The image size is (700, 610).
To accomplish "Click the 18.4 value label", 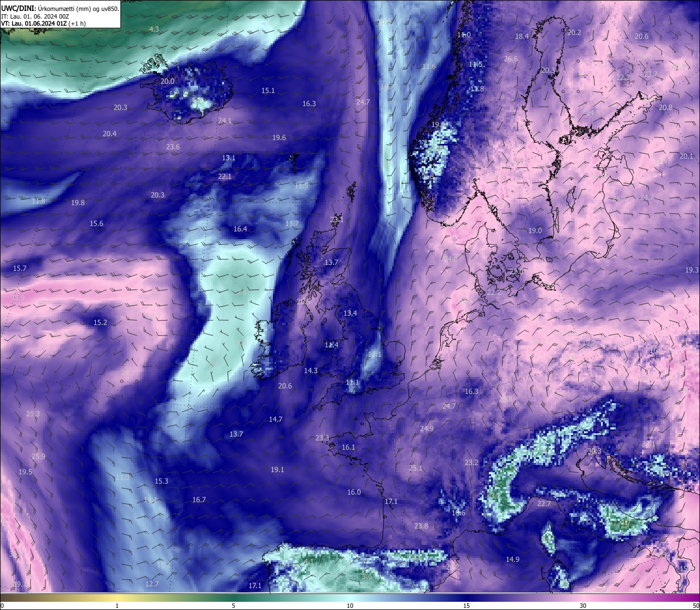I will pos(522,36).
